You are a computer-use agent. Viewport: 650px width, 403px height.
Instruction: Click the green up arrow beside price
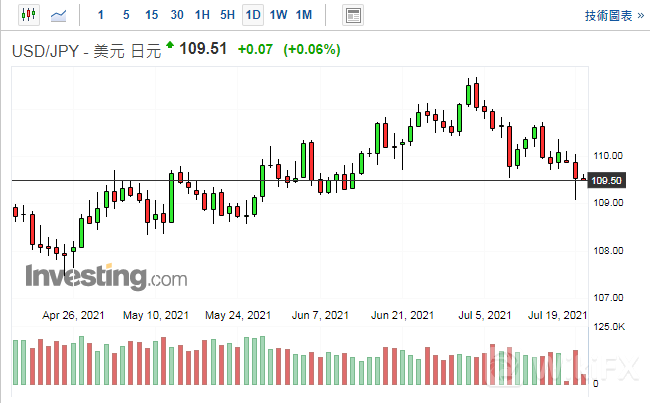click(170, 45)
